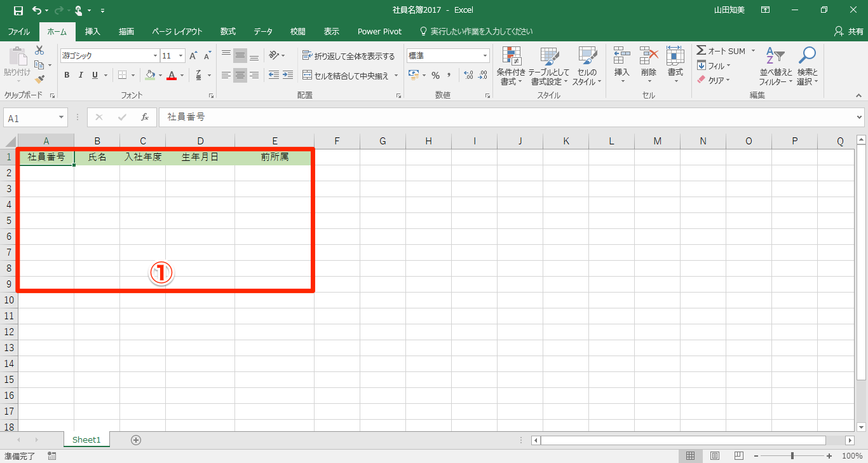Switch to the Power Pivot tab
The width and height of the screenshot is (868, 463).
click(379, 31)
